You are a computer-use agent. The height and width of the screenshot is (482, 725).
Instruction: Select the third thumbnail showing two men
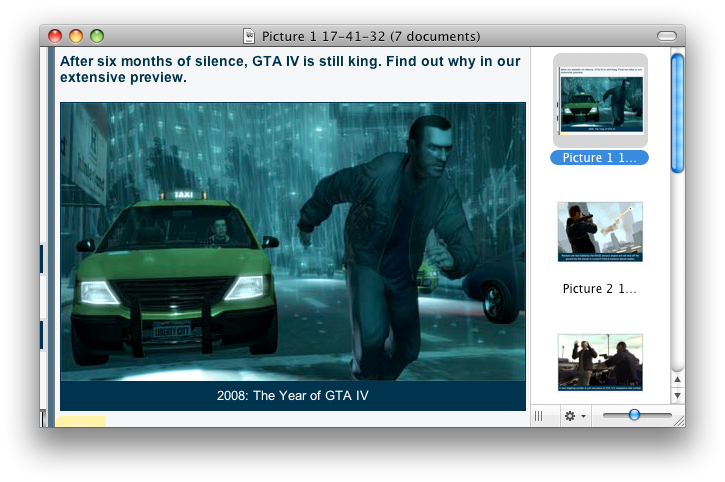pos(600,363)
